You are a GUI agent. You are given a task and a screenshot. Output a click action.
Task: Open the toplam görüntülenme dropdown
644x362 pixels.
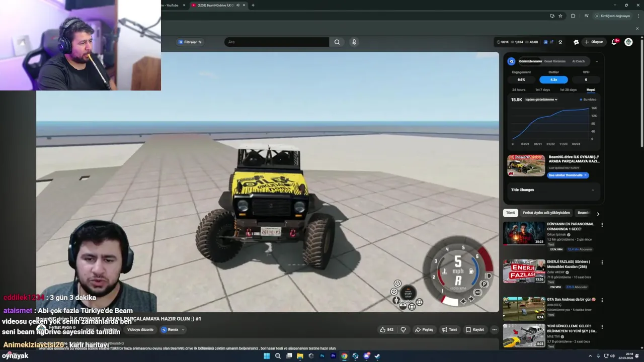click(541, 100)
